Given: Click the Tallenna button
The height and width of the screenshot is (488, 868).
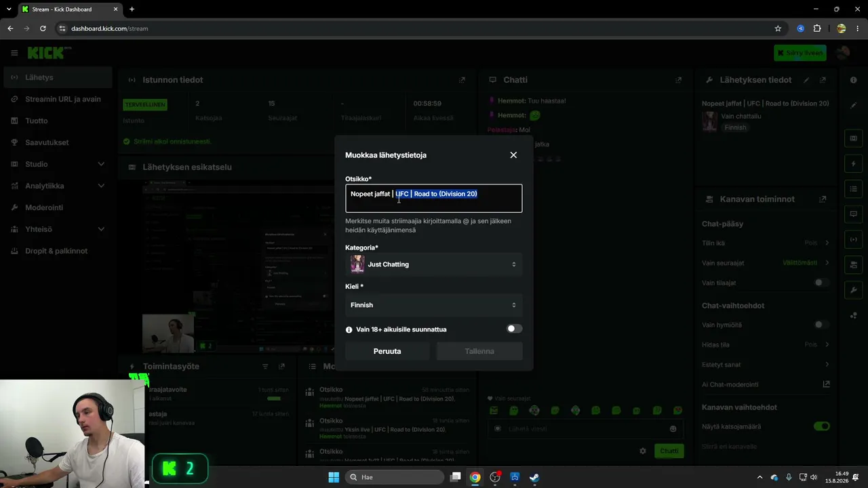Looking at the screenshot, I should point(479,351).
